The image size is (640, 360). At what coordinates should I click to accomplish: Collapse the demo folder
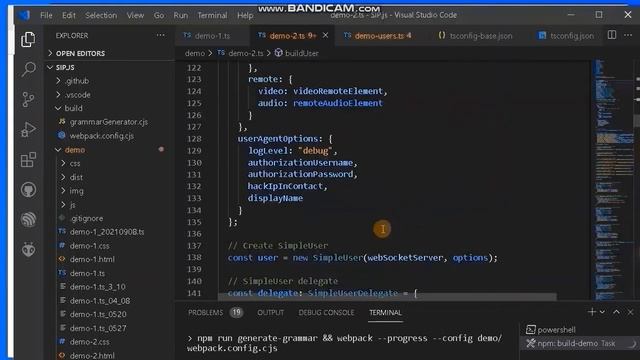click(x=75, y=150)
